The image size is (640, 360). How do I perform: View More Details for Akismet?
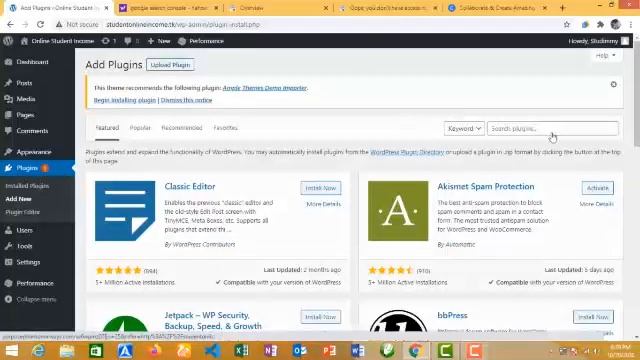596,204
